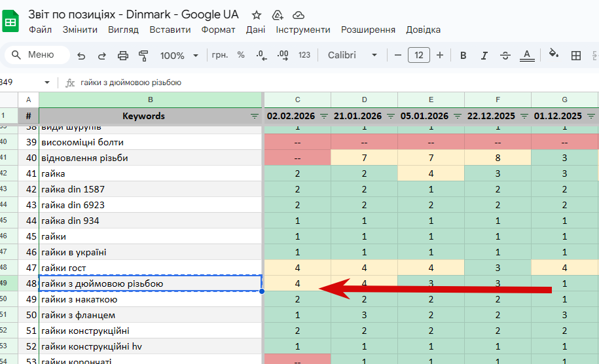Viewport: 599px width, 364px height.
Task: Open the Файл menu
Action: coord(41,30)
